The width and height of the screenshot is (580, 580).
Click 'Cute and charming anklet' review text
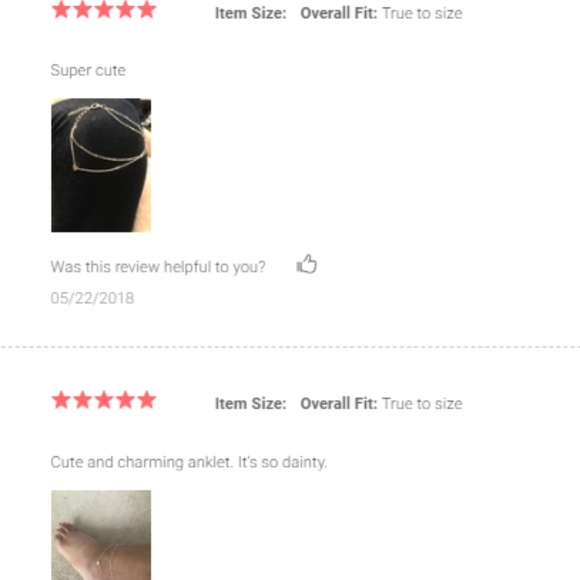click(x=189, y=462)
